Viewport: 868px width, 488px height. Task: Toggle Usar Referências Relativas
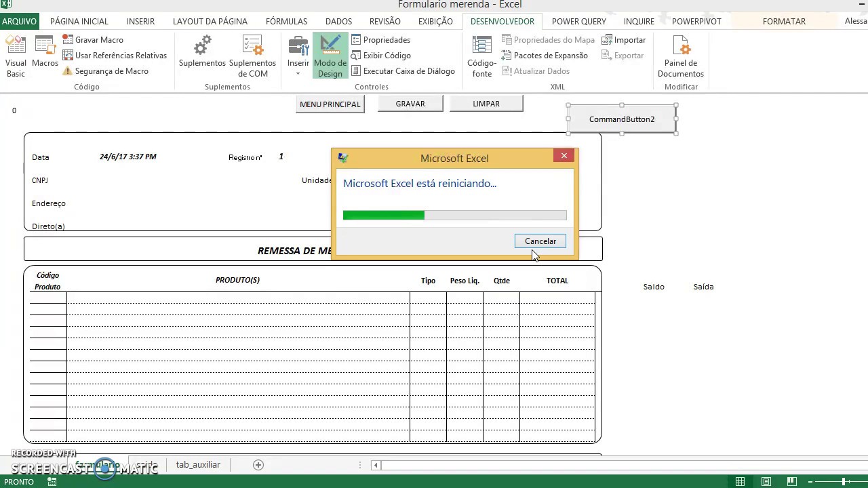(x=115, y=56)
